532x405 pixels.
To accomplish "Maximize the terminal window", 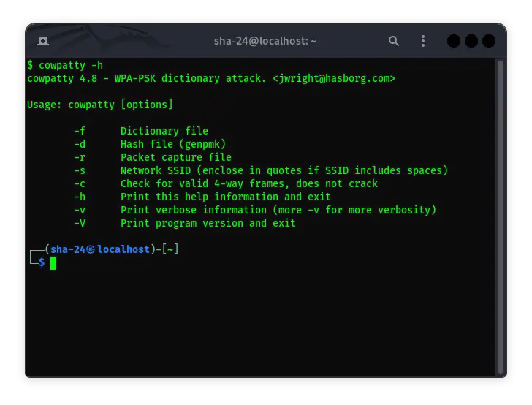I will pos(471,41).
